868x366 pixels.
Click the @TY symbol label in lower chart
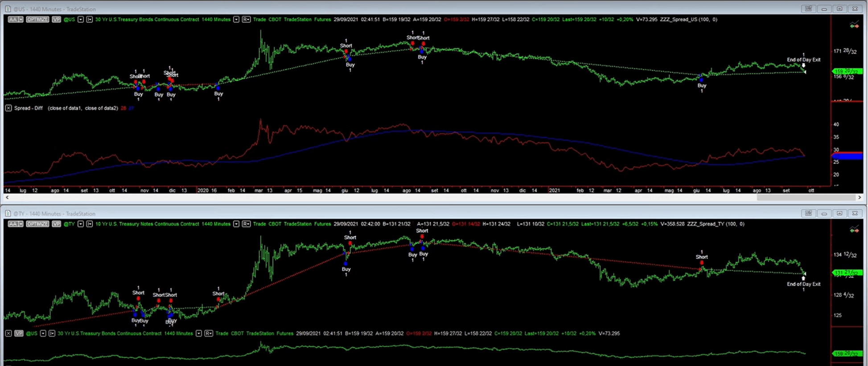pos(69,224)
